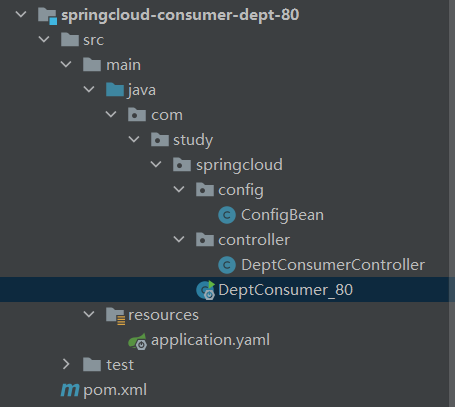The height and width of the screenshot is (407, 455).
Task: Collapse the src folder
Action: pyautogui.click(x=44, y=39)
